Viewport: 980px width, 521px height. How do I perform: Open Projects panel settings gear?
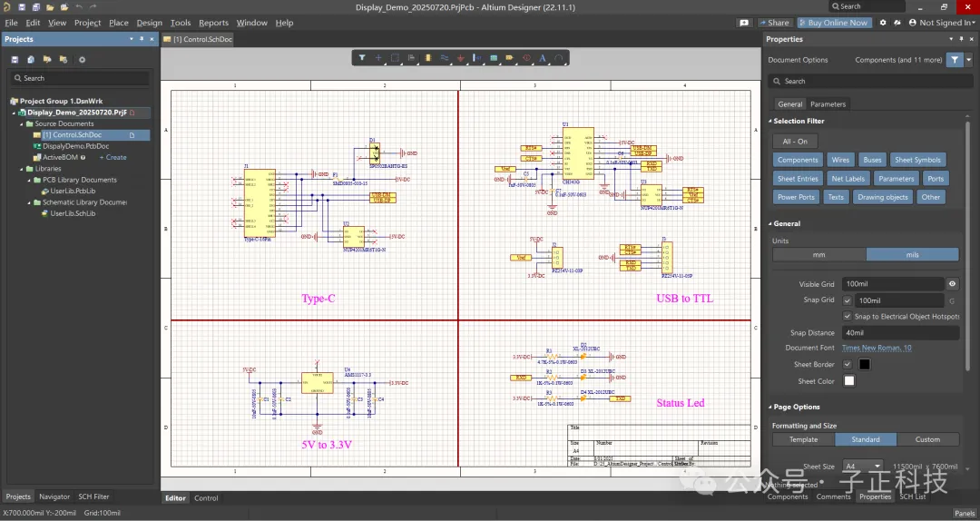[x=82, y=59]
